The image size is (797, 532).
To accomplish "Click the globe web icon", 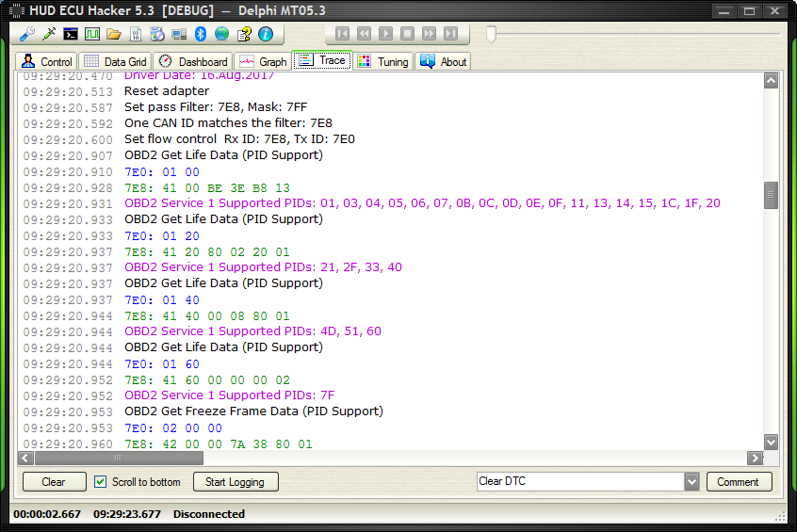I will tap(222, 34).
